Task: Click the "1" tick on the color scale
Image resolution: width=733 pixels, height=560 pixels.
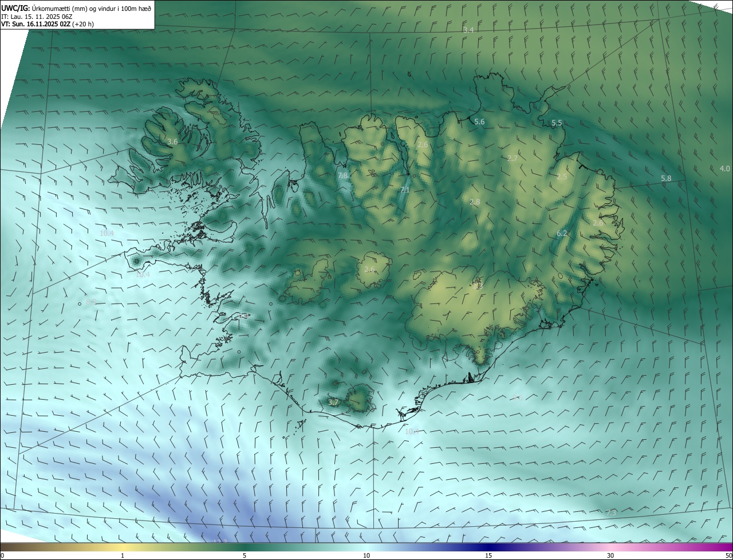Action: pos(123,555)
